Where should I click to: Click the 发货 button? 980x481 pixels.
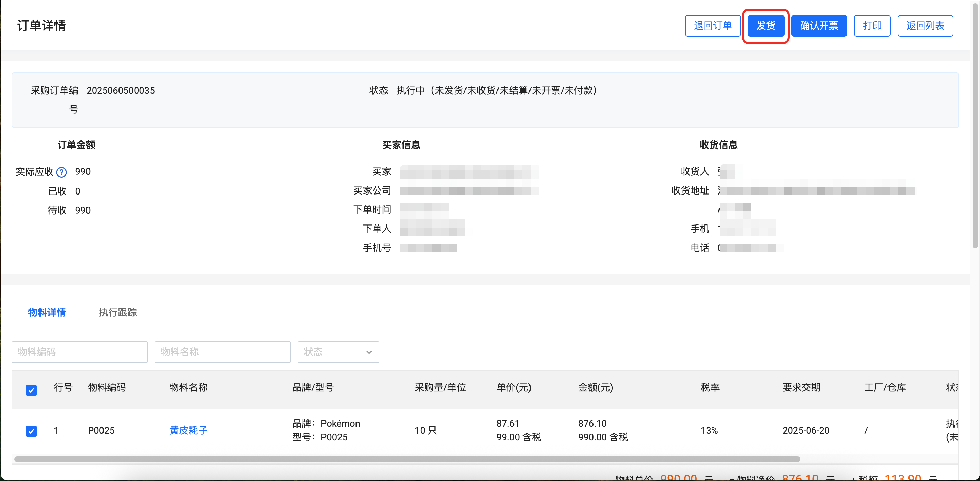[765, 26]
